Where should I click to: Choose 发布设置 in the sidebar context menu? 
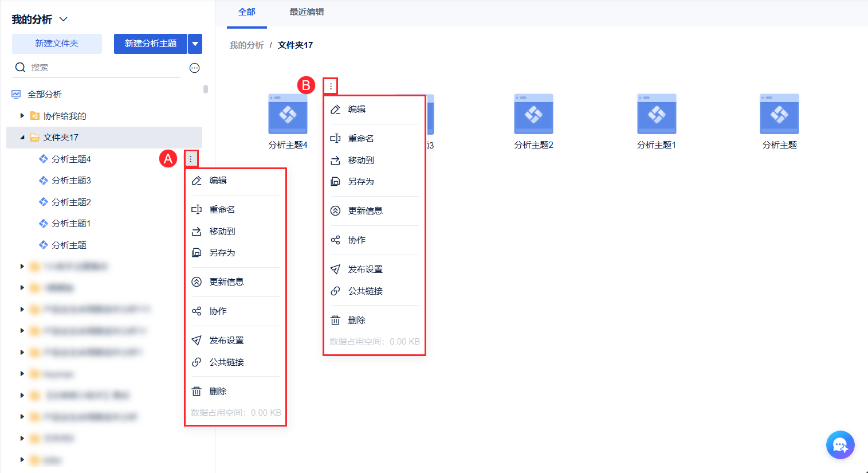235,341
